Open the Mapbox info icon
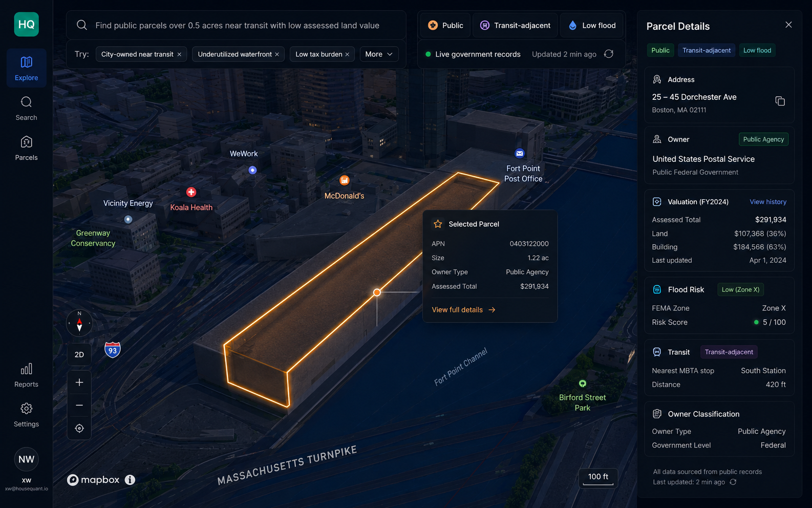The width and height of the screenshot is (812, 508). pos(130,480)
